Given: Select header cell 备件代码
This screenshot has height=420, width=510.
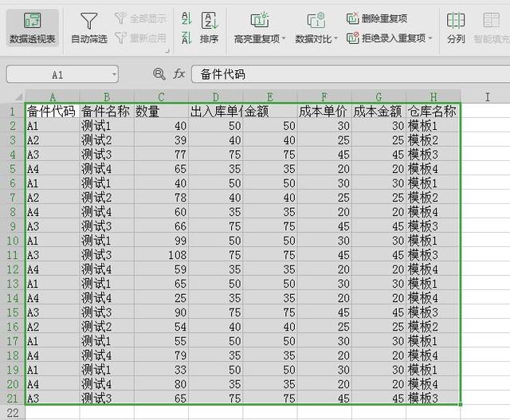Looking at the screenshot, I should [x=53, y=112].
